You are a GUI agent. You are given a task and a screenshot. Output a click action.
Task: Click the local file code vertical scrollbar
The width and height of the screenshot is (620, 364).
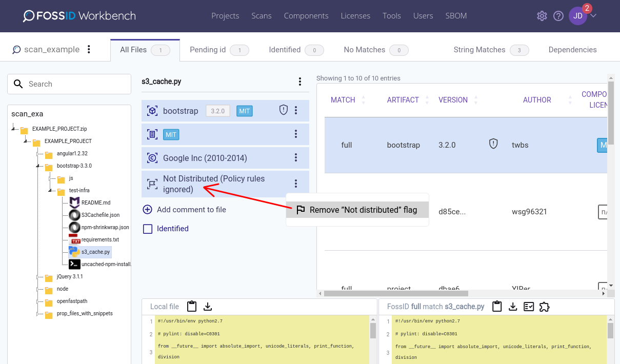point(373,331)
